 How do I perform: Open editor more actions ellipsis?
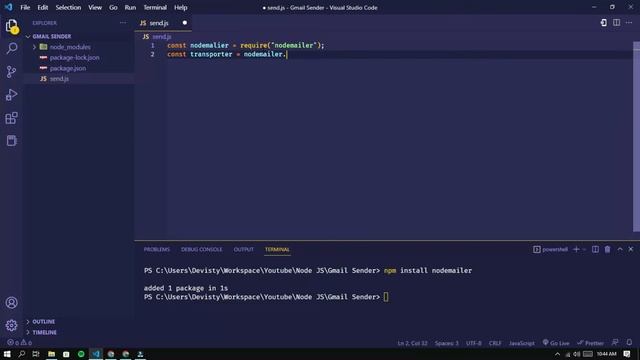pos(629,23)
